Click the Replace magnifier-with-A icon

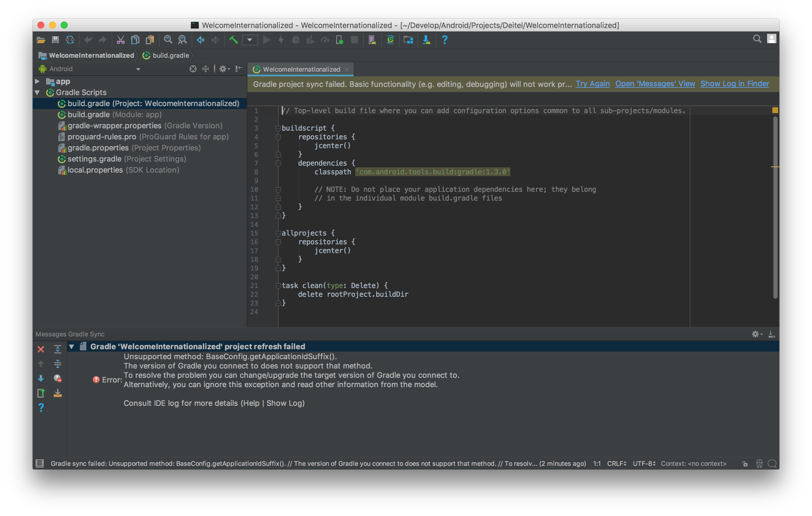coord(182,40)
